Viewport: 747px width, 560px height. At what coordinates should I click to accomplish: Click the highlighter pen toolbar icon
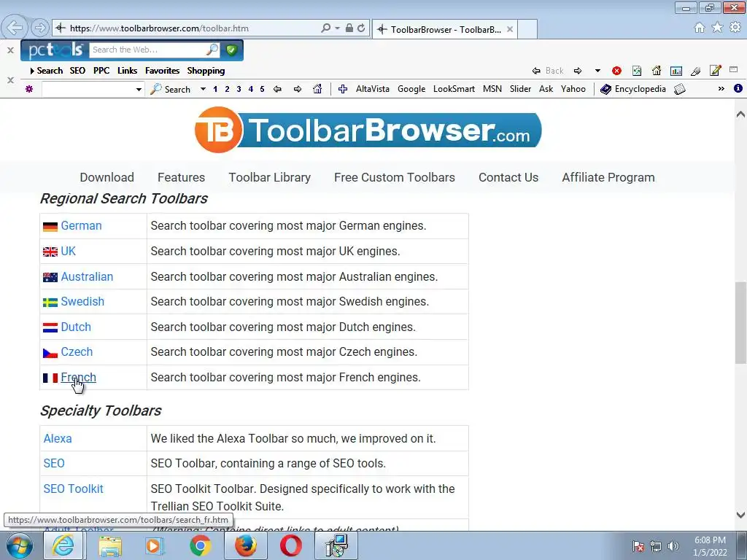(x=695, y=71)
